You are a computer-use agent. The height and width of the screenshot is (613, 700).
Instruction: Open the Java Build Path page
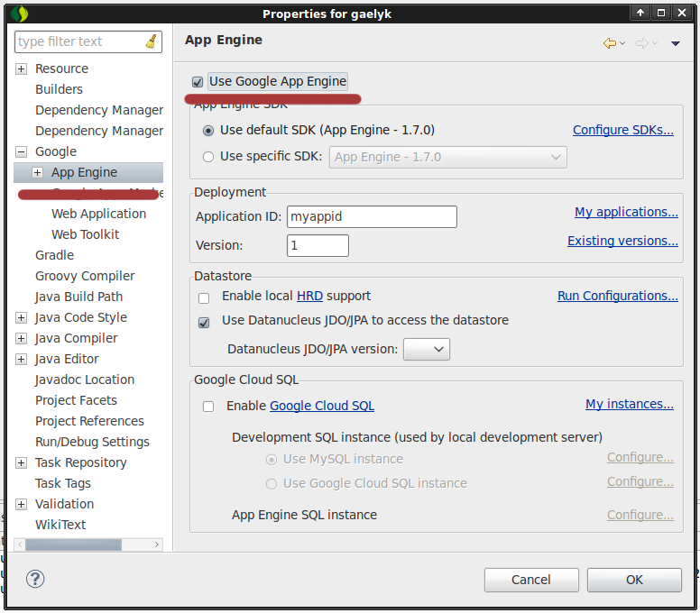pyautogui.click(x=79, y=297)
